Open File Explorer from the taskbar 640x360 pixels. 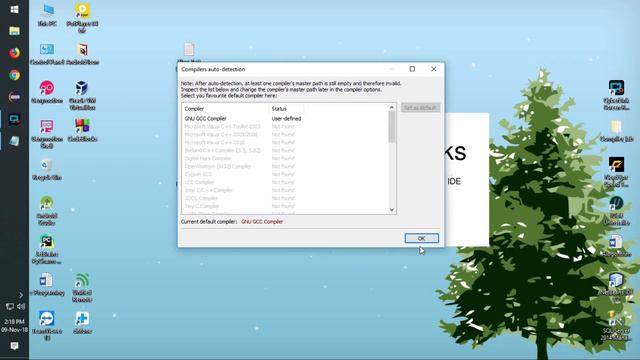(x=14, y=31)
